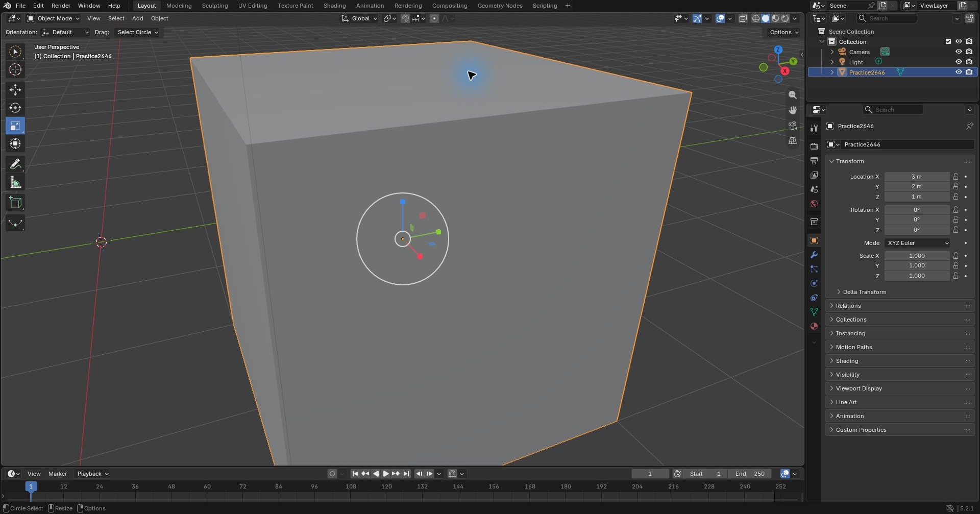Viewport: 980px width, 514px height.
Task: Select the Transform tool
Action: pos(15,144)
